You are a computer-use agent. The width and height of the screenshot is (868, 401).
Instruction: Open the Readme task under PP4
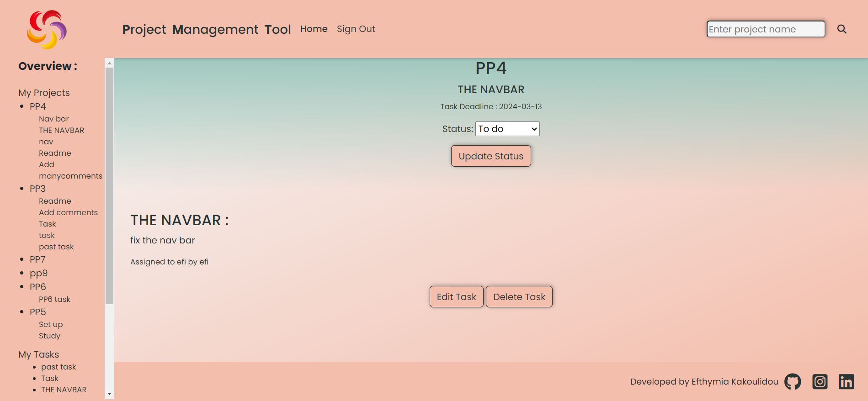(55, 153)
